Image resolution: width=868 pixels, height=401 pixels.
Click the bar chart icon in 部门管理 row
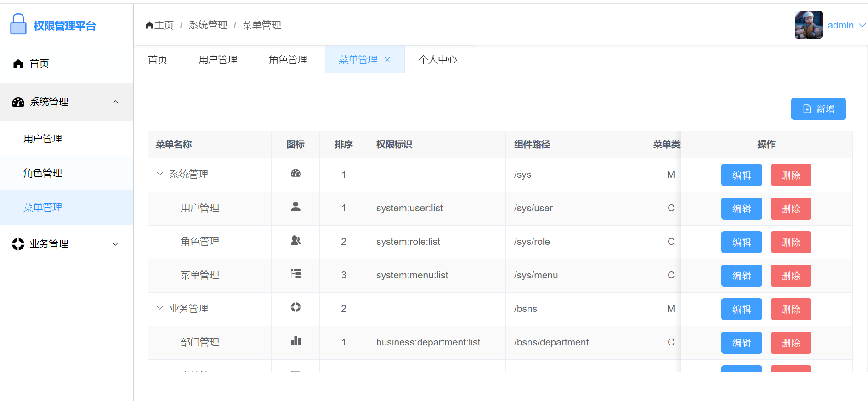click(295, 341)
